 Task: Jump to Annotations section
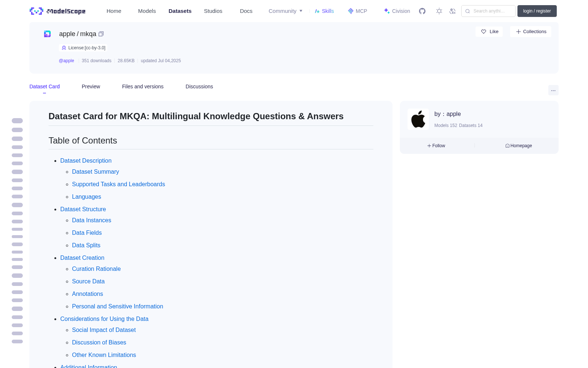pyautogui.click(x=87, y=294)
